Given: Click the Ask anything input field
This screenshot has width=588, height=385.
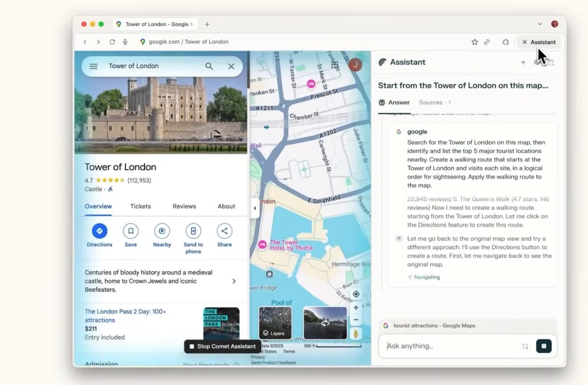Looking at the screenshot, I should click(x=452, y=346).
